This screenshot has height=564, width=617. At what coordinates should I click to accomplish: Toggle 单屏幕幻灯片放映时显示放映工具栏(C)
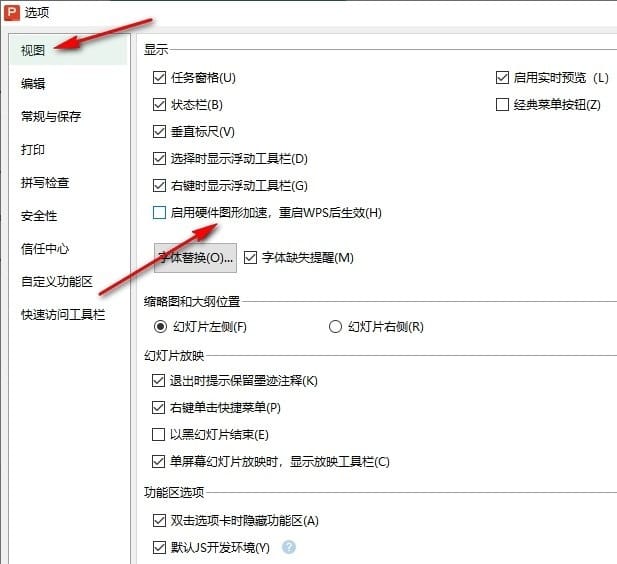pyautogui.click(x=158, y=461)
